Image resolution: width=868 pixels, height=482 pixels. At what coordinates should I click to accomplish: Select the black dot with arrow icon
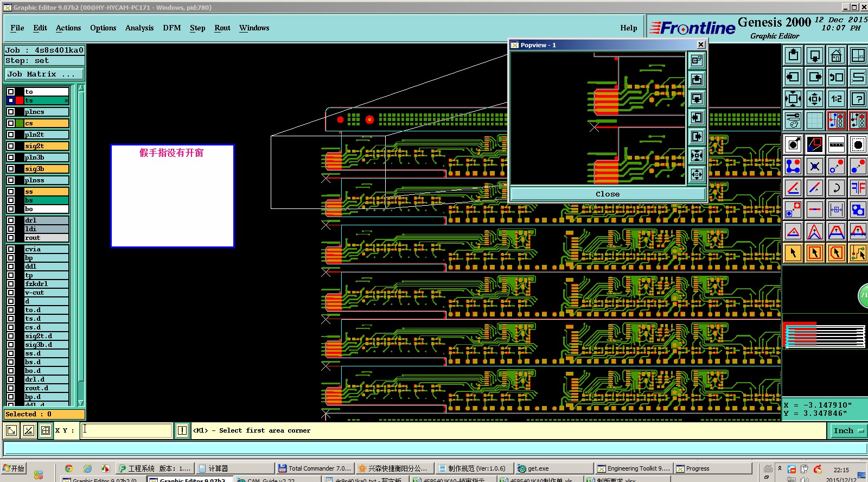793,144
